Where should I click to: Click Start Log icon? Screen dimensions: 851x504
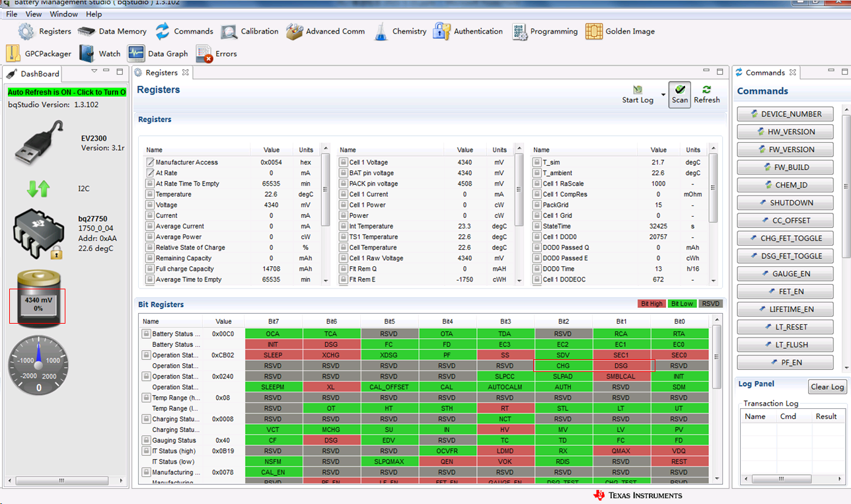click(638, 94)
